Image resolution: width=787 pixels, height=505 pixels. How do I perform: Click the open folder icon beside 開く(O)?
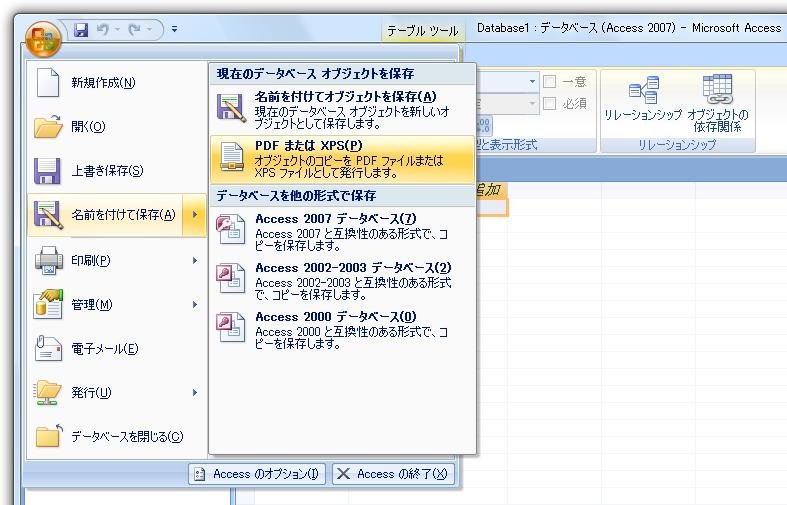coord(48,126)
